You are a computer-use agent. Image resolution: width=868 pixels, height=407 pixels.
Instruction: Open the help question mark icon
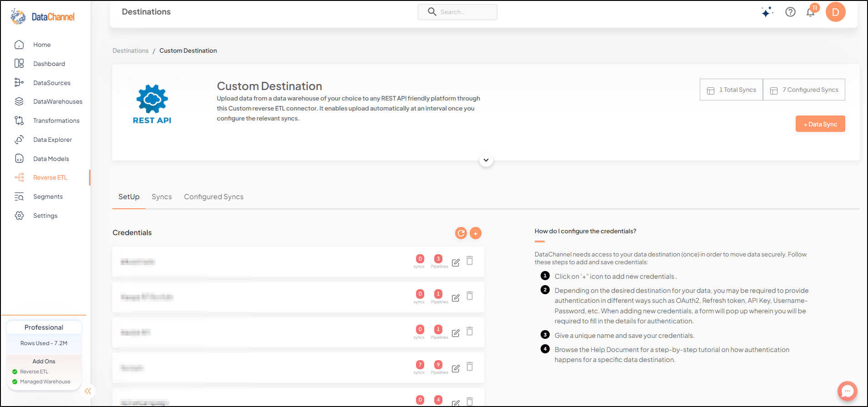click(x=790, y=12)
